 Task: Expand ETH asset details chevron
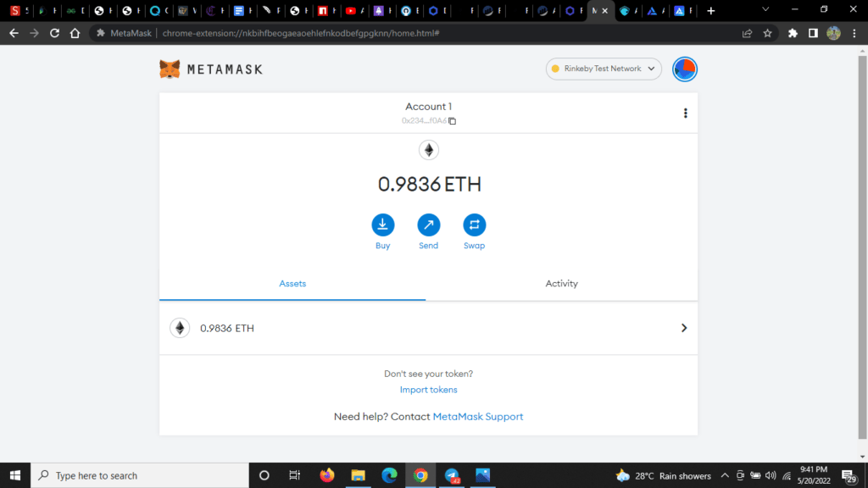tap(684, 328)
